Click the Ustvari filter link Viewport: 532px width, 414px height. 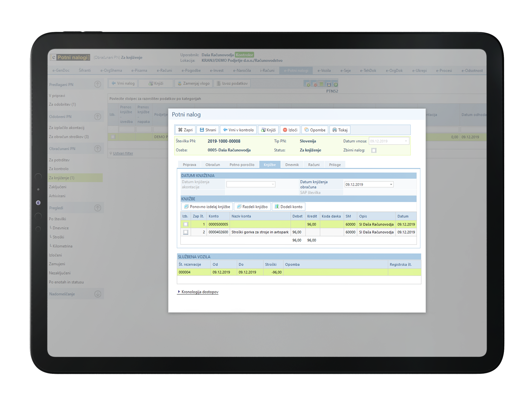pos(123,153)
